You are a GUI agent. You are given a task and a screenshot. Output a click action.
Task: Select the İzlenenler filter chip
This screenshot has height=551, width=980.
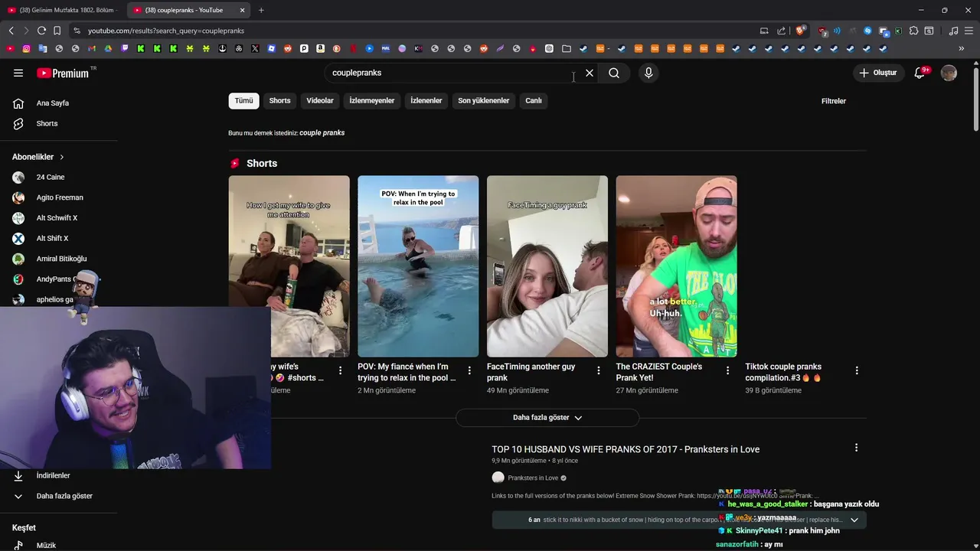click(426, 101)
